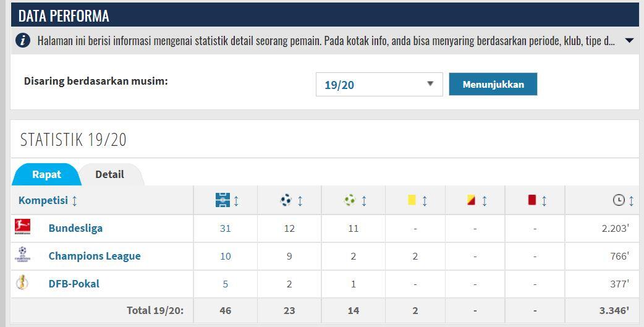Viewport: 644px width, 327px height.
Task: Click the info icon in the banner
Action: click(x=23, y=41)
